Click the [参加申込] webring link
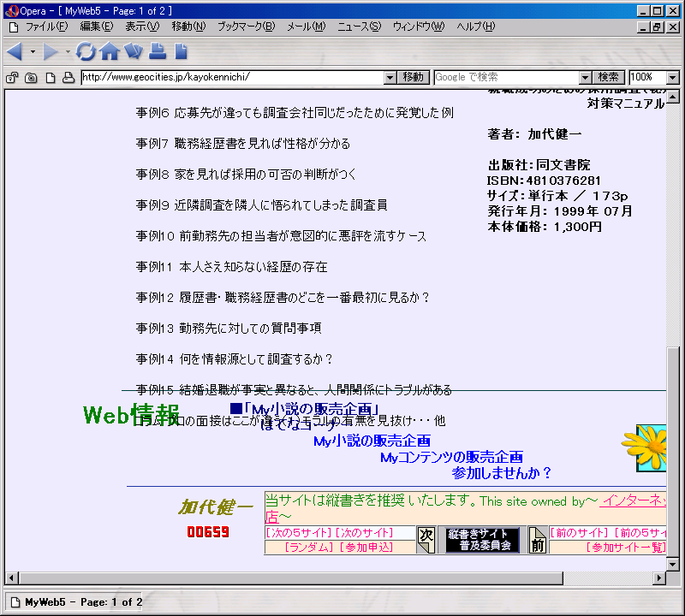 366,547
